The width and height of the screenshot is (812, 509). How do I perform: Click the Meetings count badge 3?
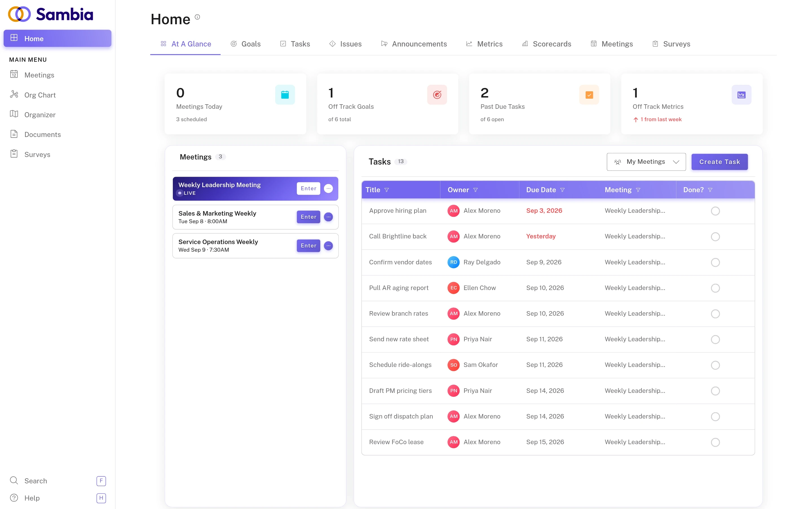220,156
